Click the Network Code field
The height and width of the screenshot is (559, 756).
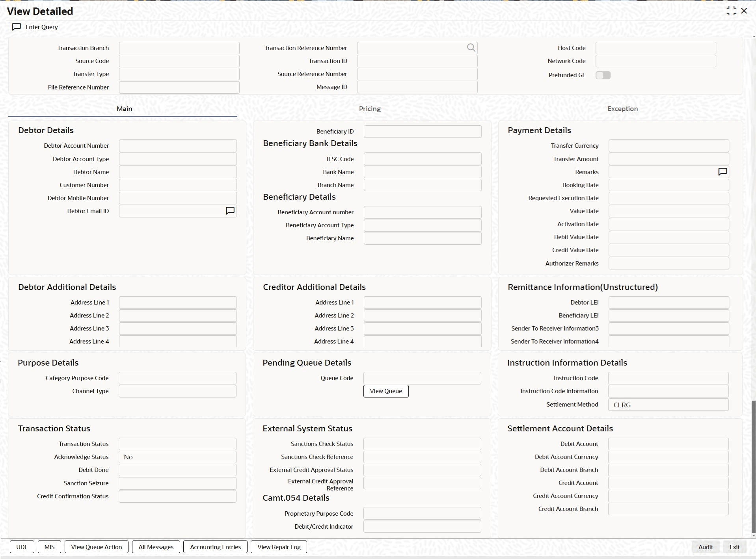[x=656, y=61]
